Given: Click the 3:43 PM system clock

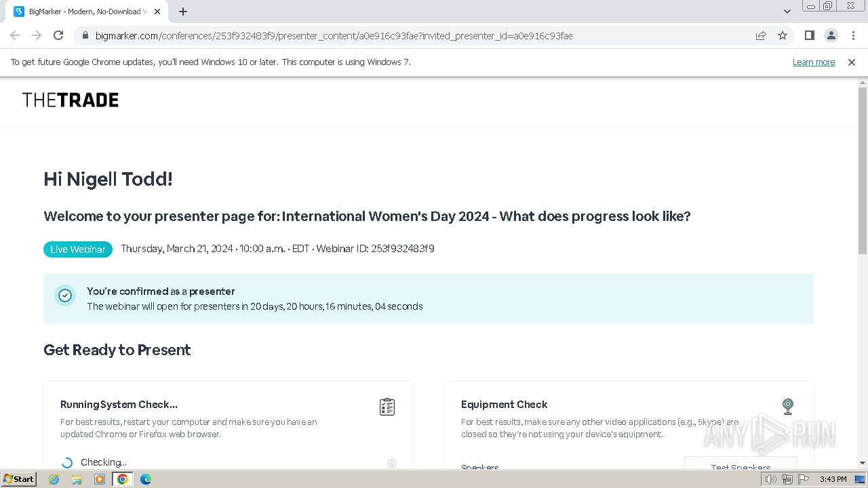Looking at the screenshot, I should [833, 479].
